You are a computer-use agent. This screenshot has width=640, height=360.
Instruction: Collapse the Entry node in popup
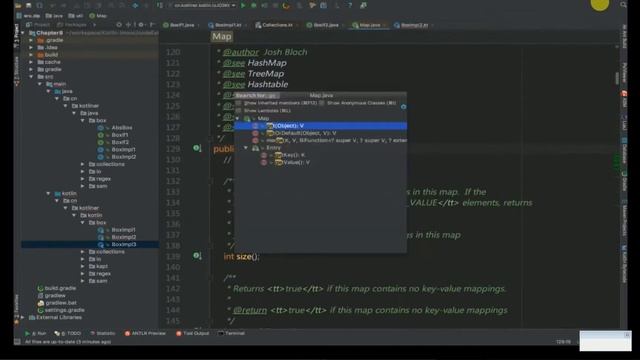[246, 148]
